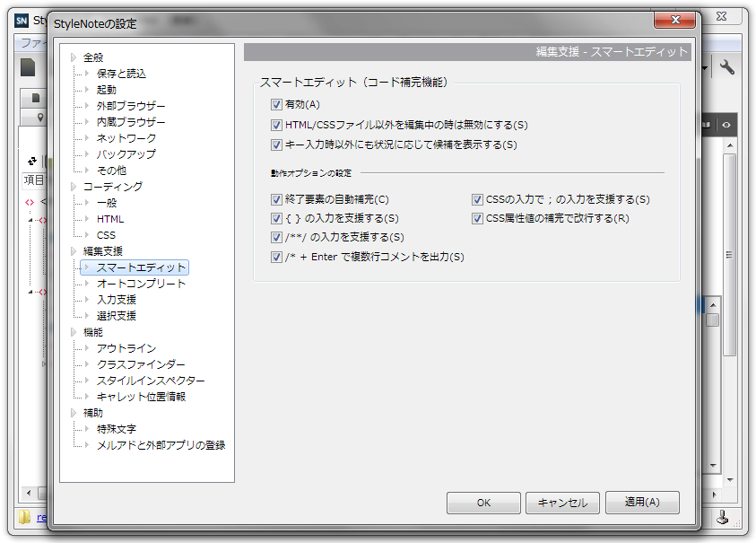Click the SN StyleNote icon in the title bar
Image resolution: width=756 pixels, height=543 pixels.
pyautogui.click(x=20, y=20)
